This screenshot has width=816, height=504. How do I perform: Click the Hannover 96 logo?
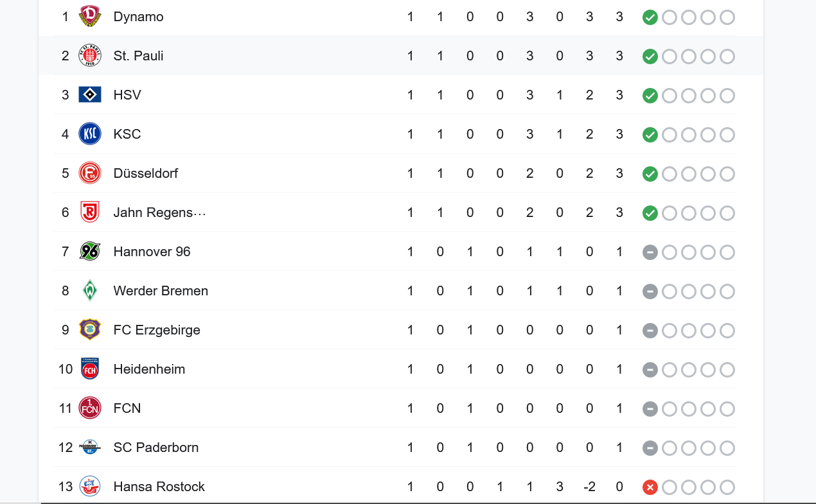coord(90,252)
